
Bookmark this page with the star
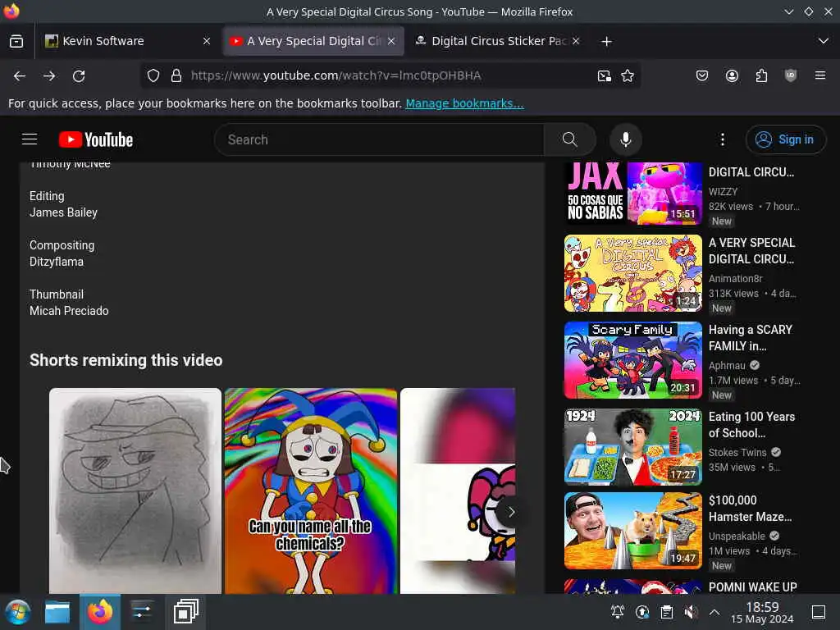[628, 75]
